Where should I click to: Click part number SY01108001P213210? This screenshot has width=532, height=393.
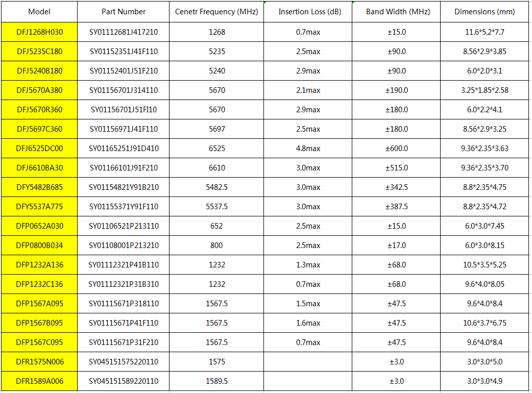(124, 245)
